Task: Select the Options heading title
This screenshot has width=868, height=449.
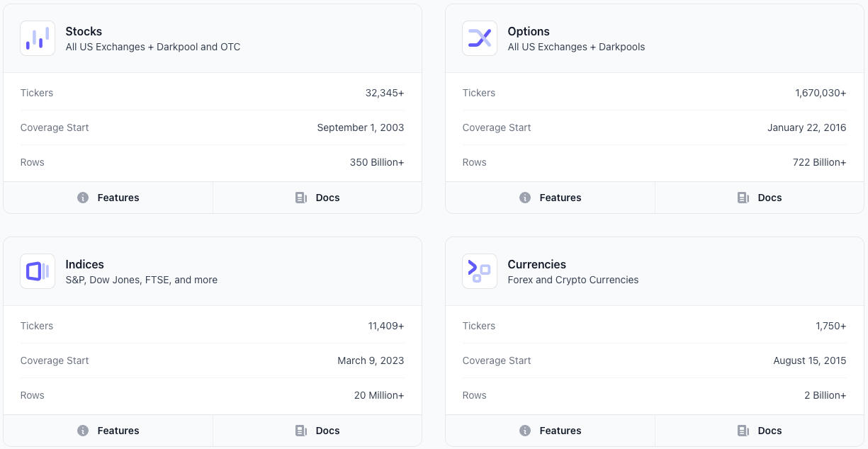Action: pyautogui.click(x=529, y=31)
